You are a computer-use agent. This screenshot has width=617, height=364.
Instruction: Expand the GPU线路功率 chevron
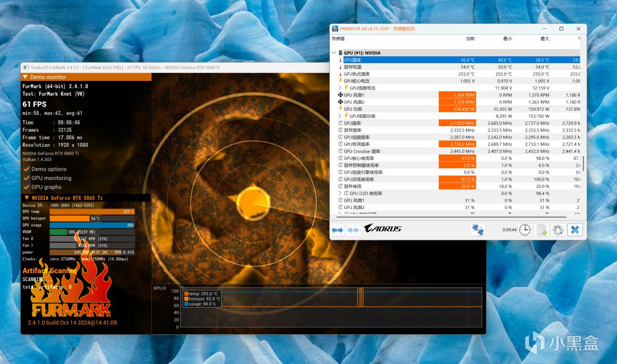[x=340, y=116]
